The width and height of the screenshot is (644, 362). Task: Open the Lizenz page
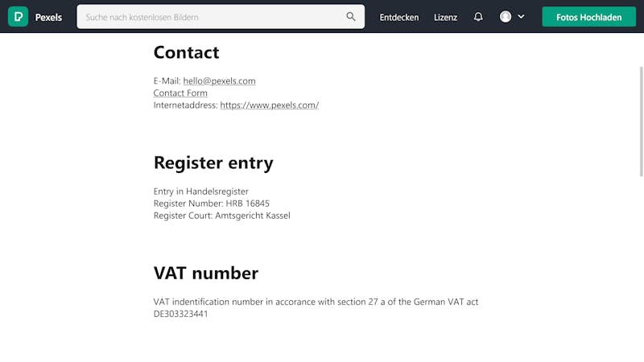[445, 17]
